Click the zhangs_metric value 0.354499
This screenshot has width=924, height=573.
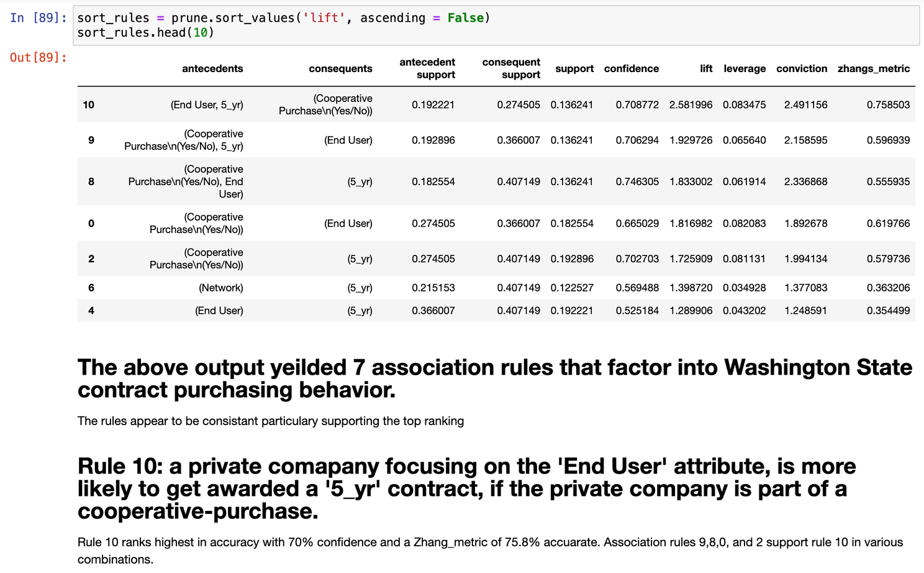pyautogui.click(x=888, y=311)
